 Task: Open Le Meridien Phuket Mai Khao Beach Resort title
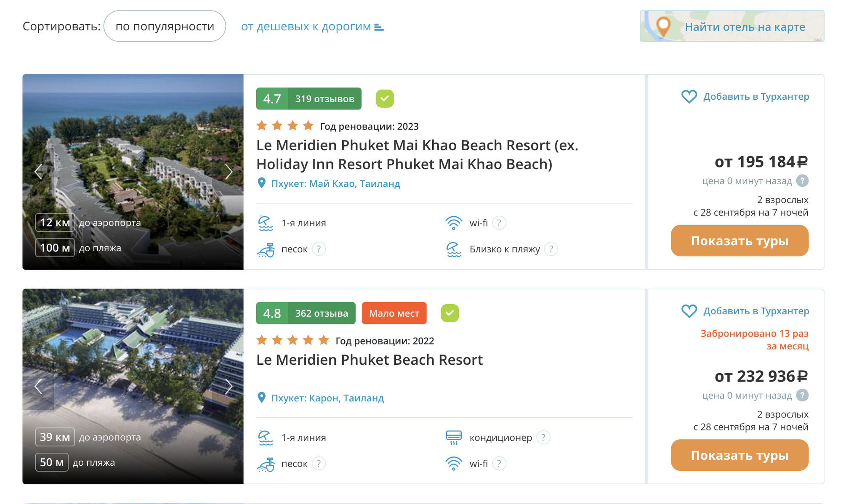[x=417, y=154]
